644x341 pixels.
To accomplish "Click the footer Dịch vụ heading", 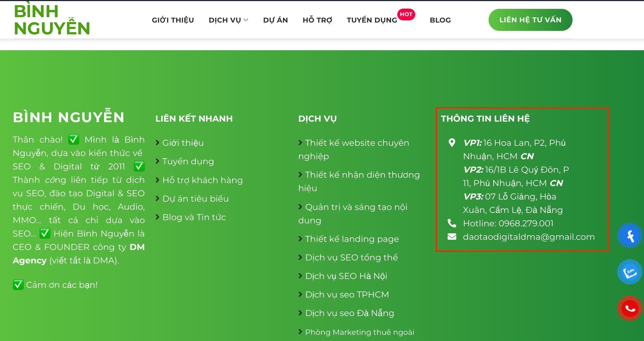I will [317, 118].
